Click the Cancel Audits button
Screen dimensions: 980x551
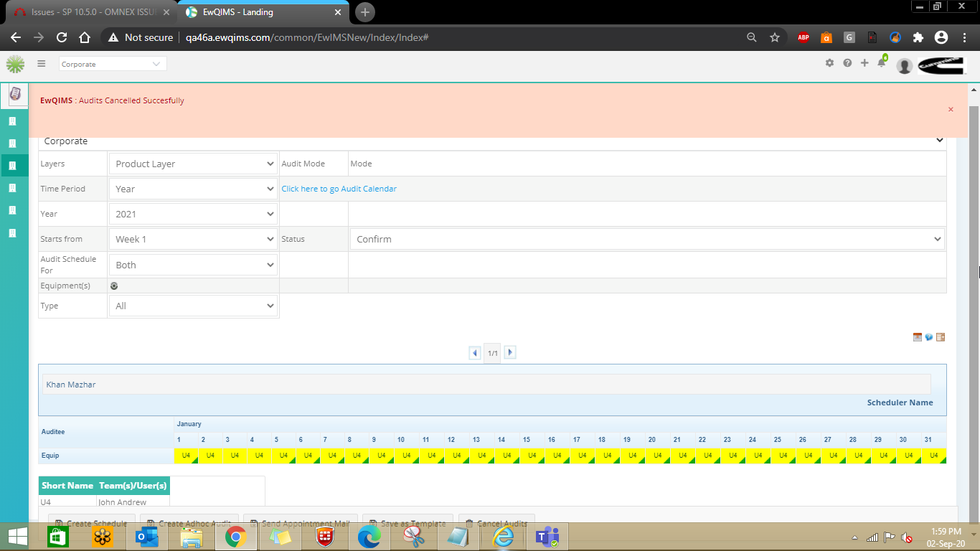[496, 523]
